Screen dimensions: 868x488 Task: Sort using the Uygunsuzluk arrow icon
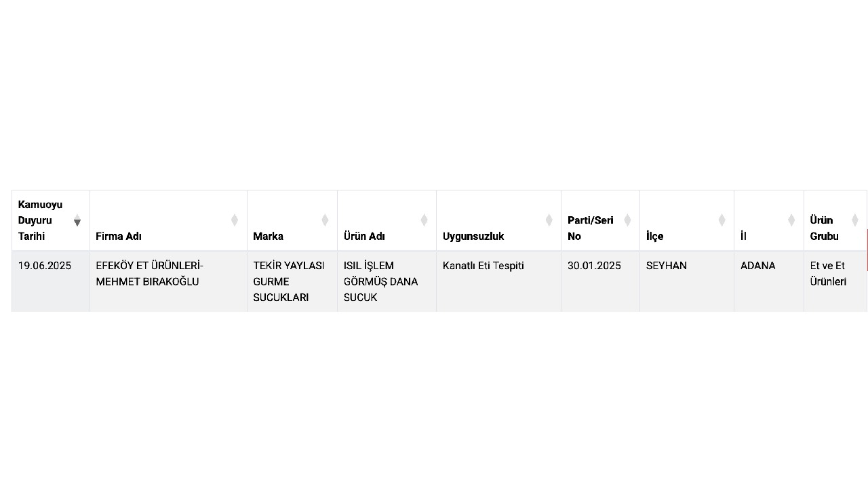click(549, 220)
